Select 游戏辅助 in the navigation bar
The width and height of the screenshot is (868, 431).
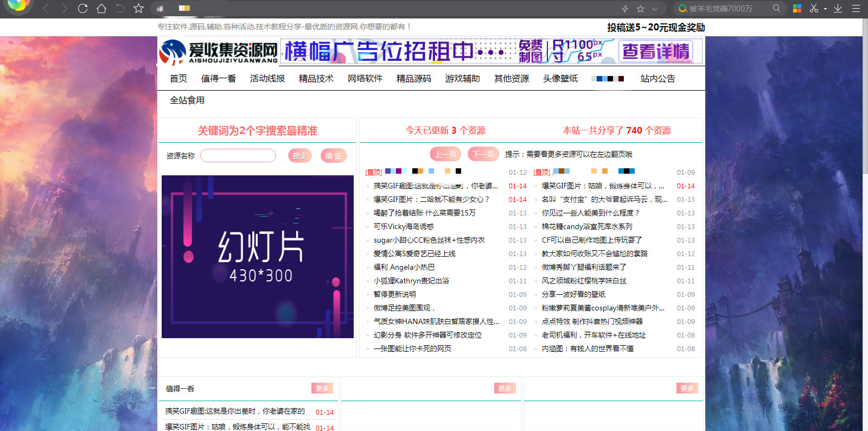click(x=462, y=79)
